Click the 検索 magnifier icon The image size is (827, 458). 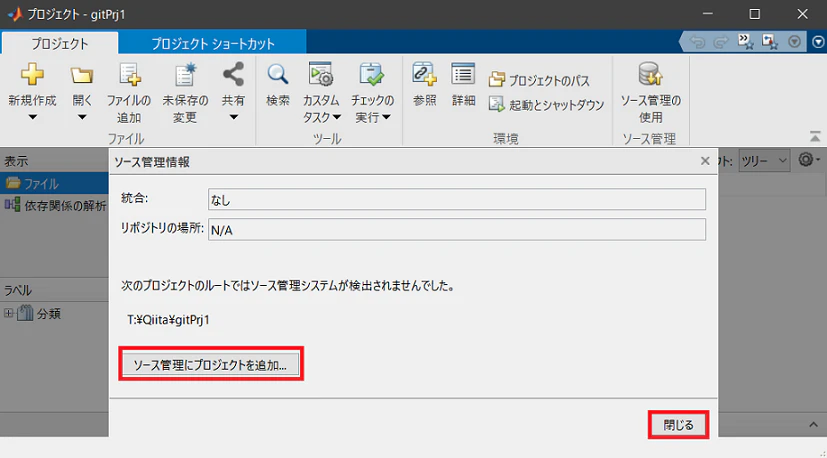click(x=278, y=74)
